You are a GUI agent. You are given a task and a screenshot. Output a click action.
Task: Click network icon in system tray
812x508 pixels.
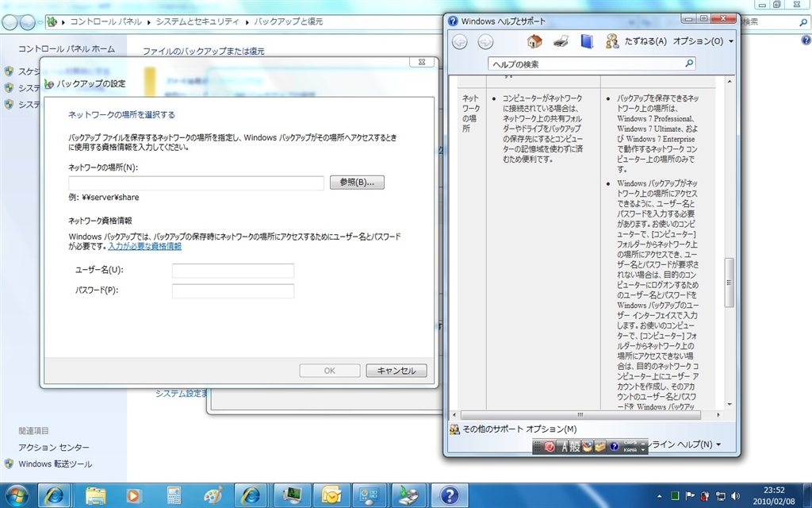[720, 497]
